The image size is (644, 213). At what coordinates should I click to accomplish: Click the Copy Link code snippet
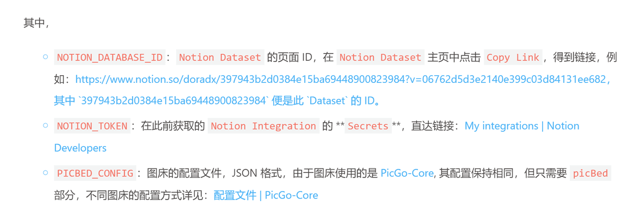tap(513, 58)
